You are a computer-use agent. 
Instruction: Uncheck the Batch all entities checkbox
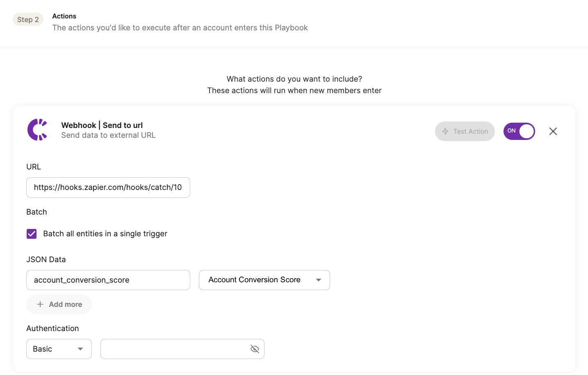pyautogui.click(x=32, y=234)
